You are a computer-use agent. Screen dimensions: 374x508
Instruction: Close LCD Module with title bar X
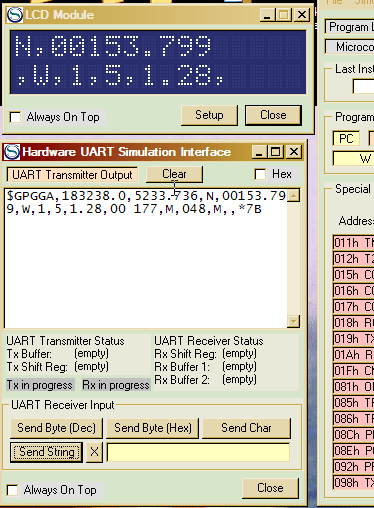coord(302,15)
